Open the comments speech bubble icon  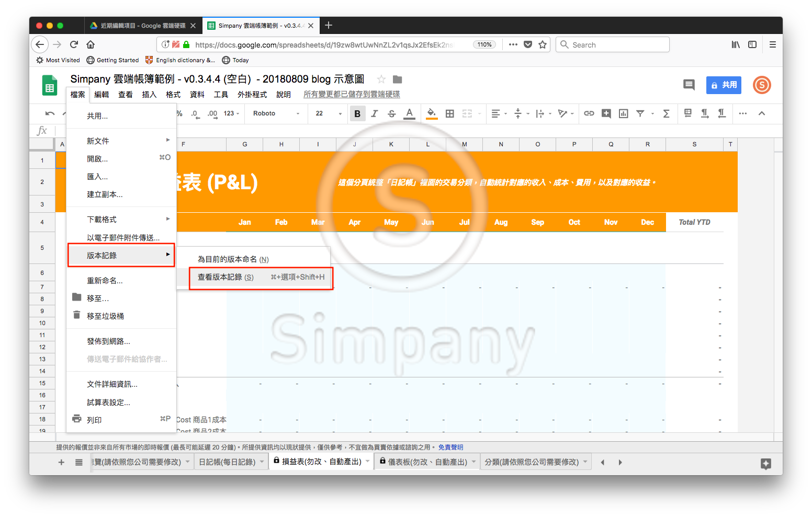[x=689, y=85]
